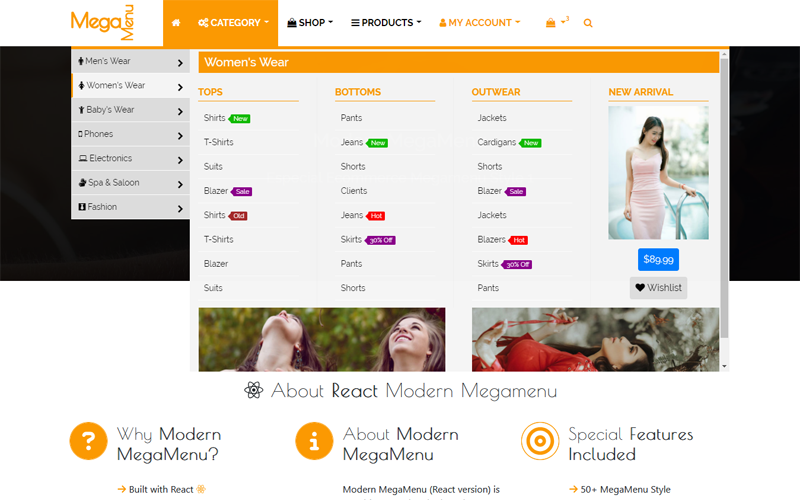Viewport: 800px width, 500px height.
Task: Click the Sale badge beside Tops Blazer
Action: (x=242, y=192)
